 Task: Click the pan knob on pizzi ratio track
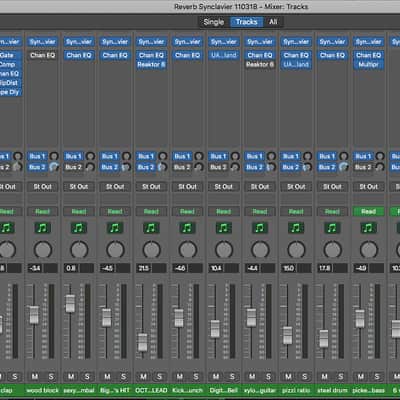coord(296,249)
